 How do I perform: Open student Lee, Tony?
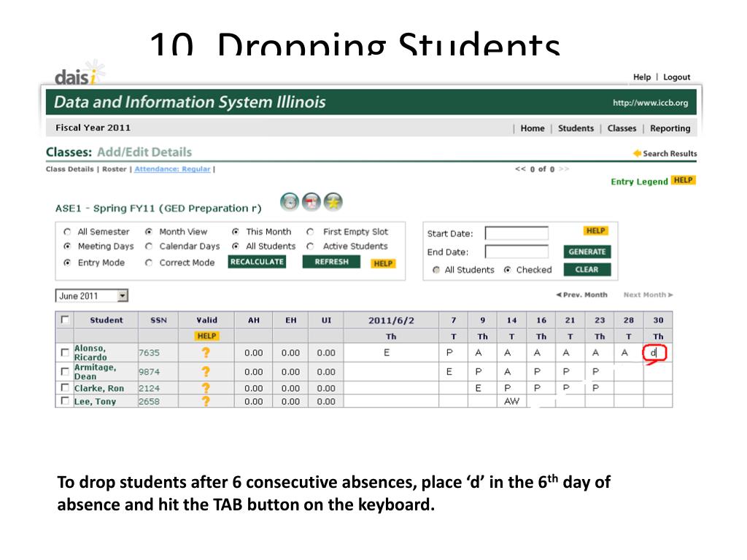tap(95, 402)
